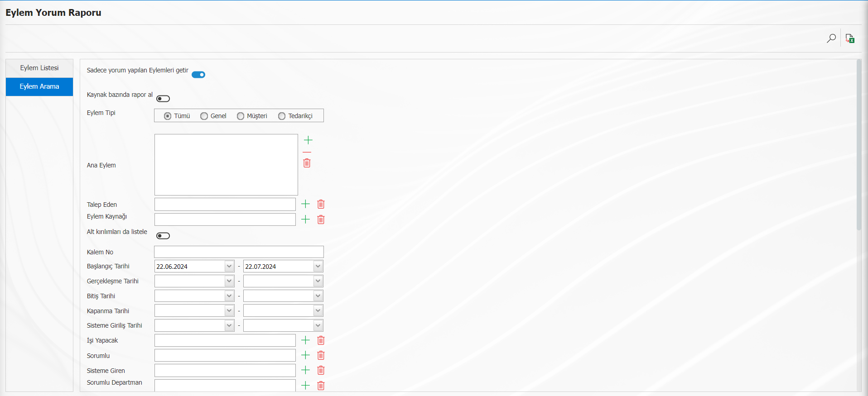Focus the İşi Yapacak input field
Viewport: 868px width, 396px height.
[x=225, y=340]
